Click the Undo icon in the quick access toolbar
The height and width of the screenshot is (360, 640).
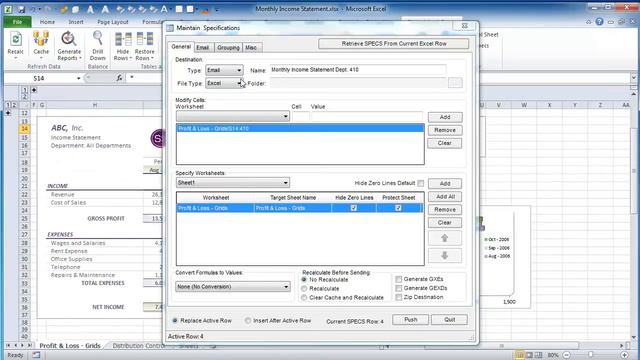click(33, 9)
